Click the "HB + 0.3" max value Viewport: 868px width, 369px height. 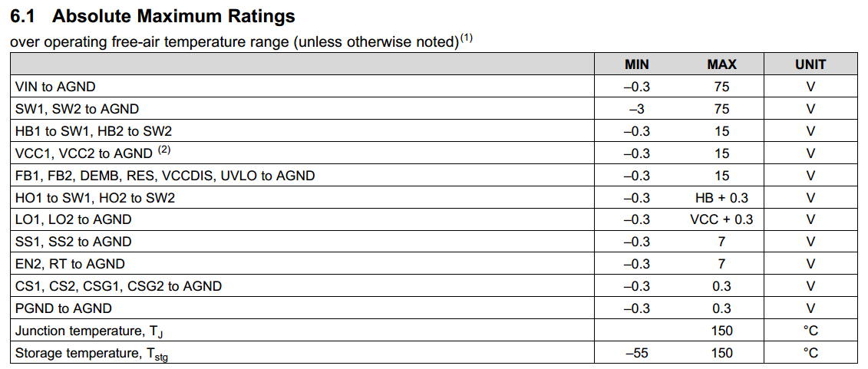[x=721, y=198]
